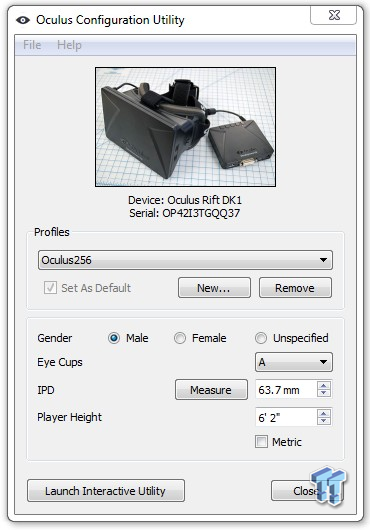The width and height of the screenshot is (370, 530).
Task: Open the Oculus256 profile dropdown
Action: point(185,260)
